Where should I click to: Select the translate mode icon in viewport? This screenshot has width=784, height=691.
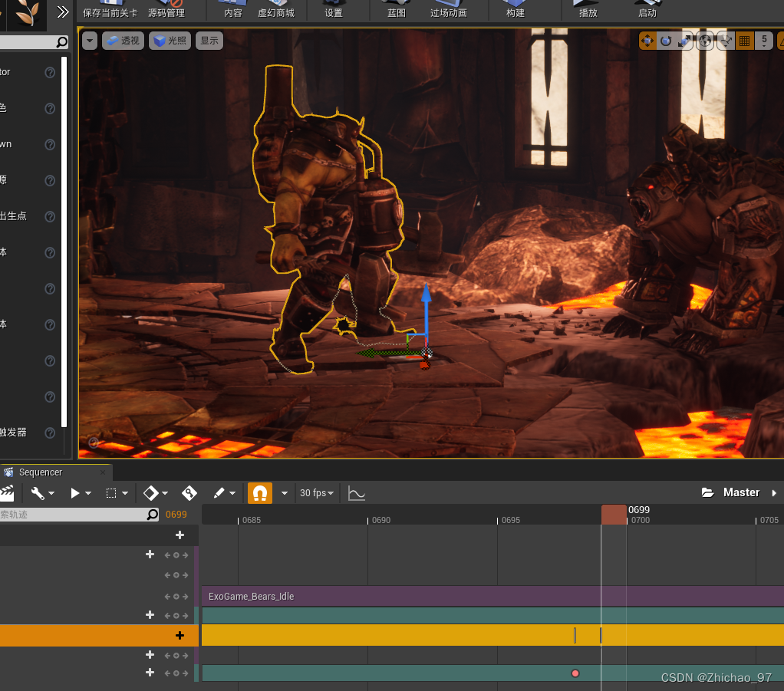648,41
